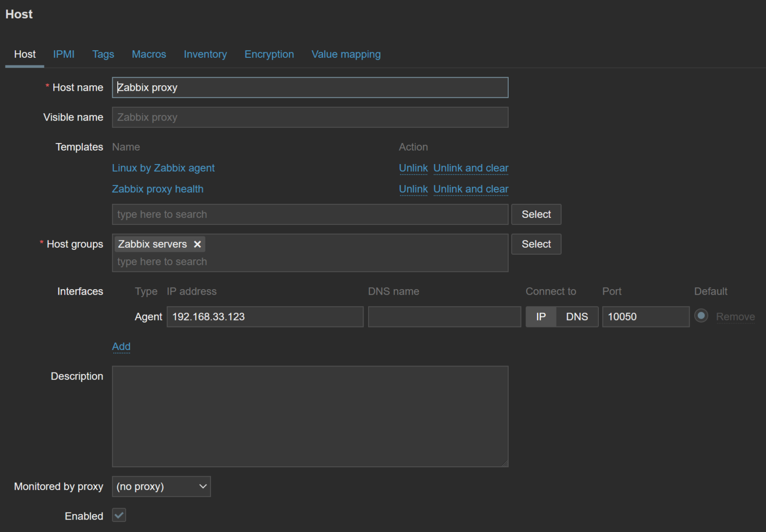Add a new interface via Add link
Viewport: 766px width, 532px height.
[x=121, y=347]
